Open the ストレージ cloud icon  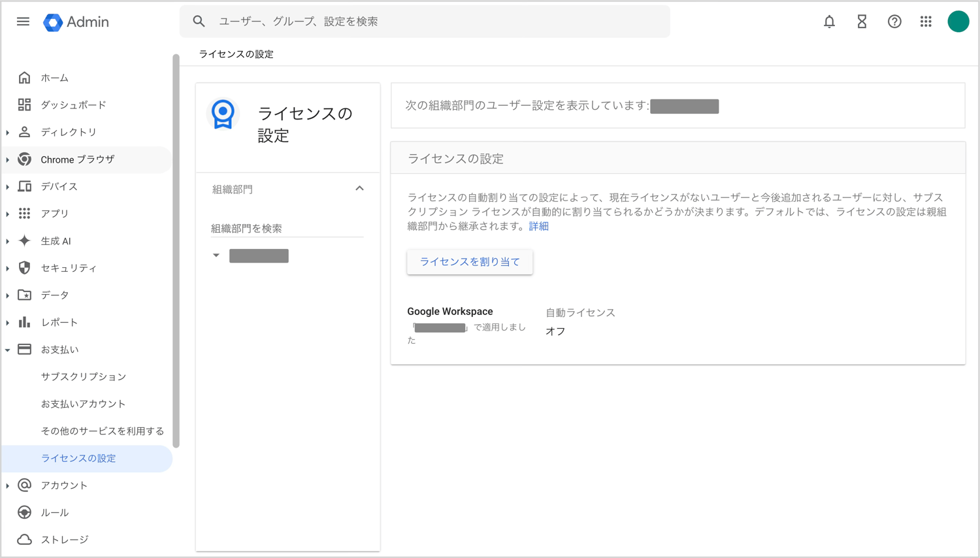24,539
